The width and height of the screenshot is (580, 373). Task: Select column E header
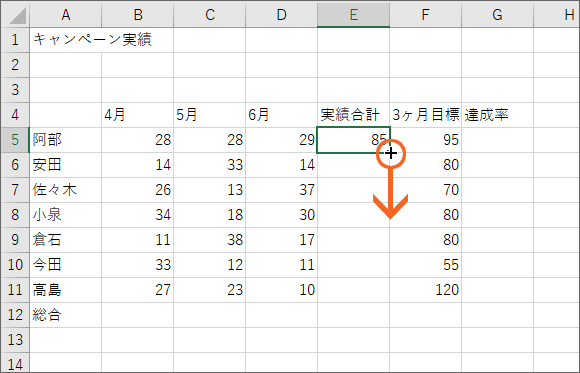pos(353,15)
